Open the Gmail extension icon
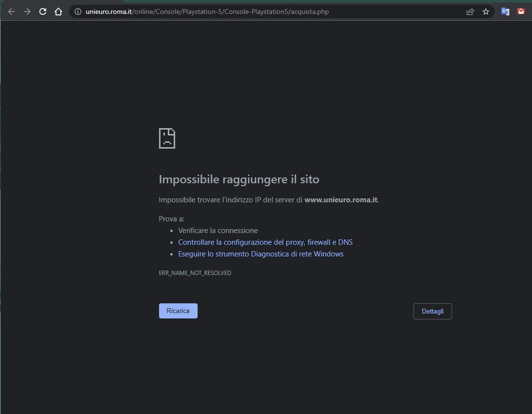532x414 pixels. [x=521, y=12]
